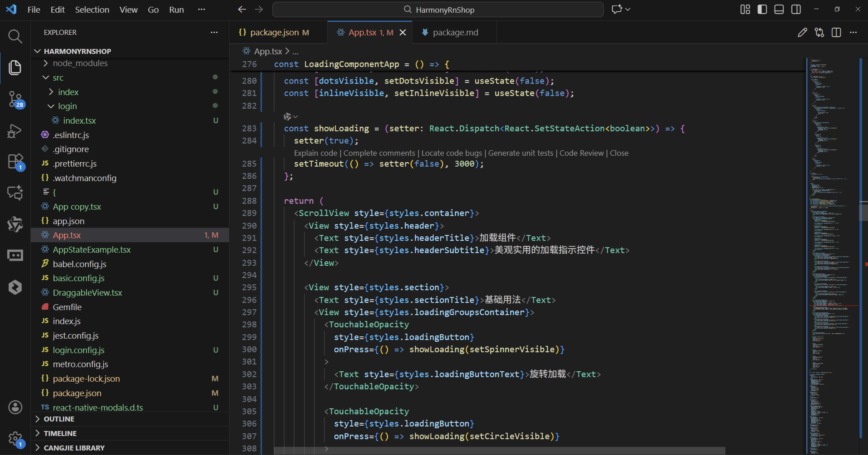
Task: Open the Accounts menu icon
Action: click(x=15, y=407)
